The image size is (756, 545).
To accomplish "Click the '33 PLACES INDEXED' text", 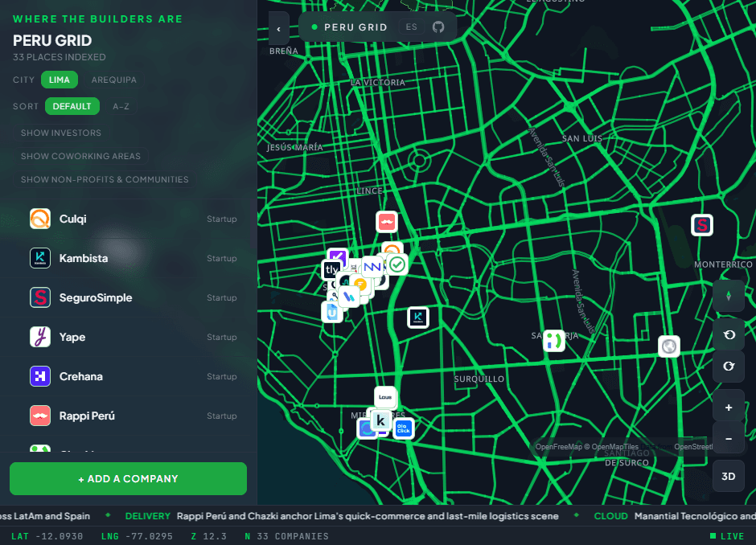I will click(60, 57).
